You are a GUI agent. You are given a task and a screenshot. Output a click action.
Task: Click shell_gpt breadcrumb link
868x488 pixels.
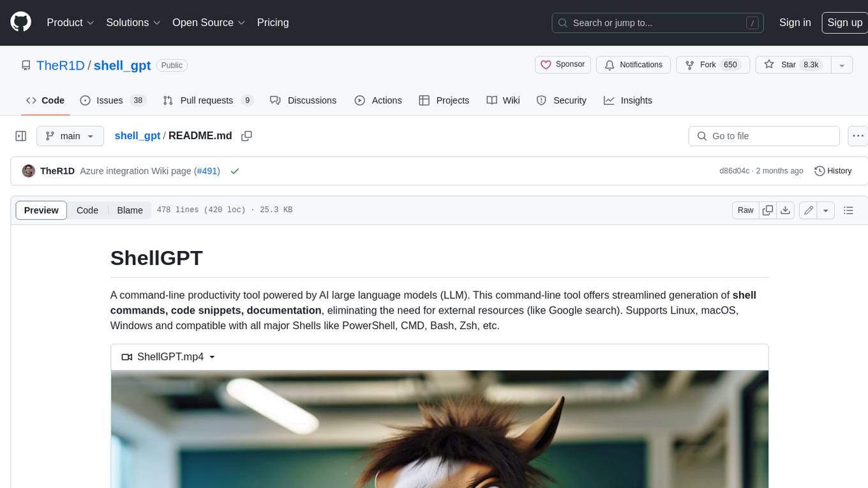point(137,135)
